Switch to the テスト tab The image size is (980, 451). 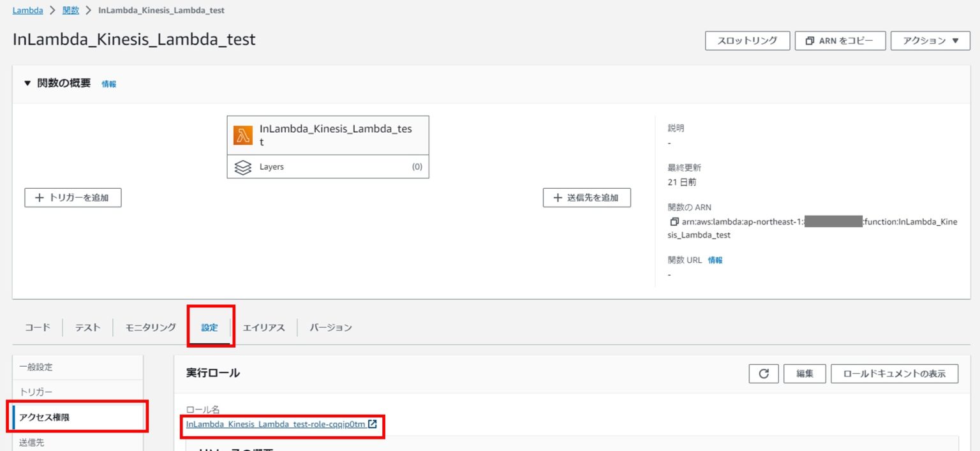(x=88, y=327)
